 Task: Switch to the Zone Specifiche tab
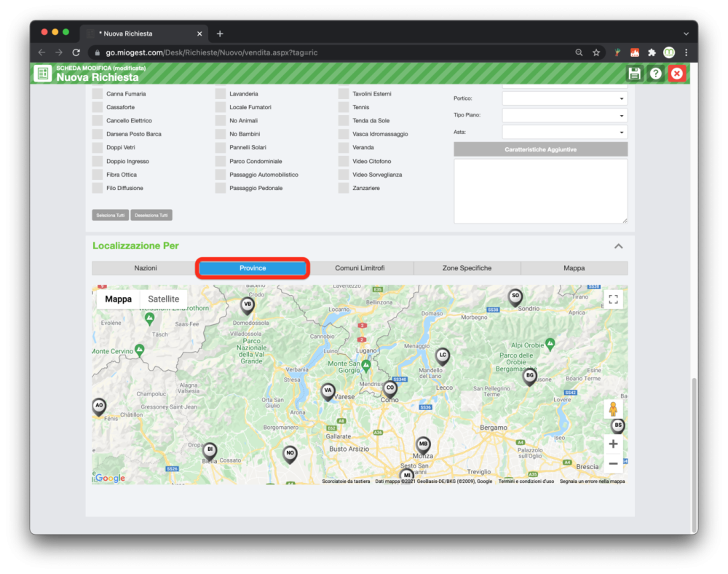coord(467,268)
